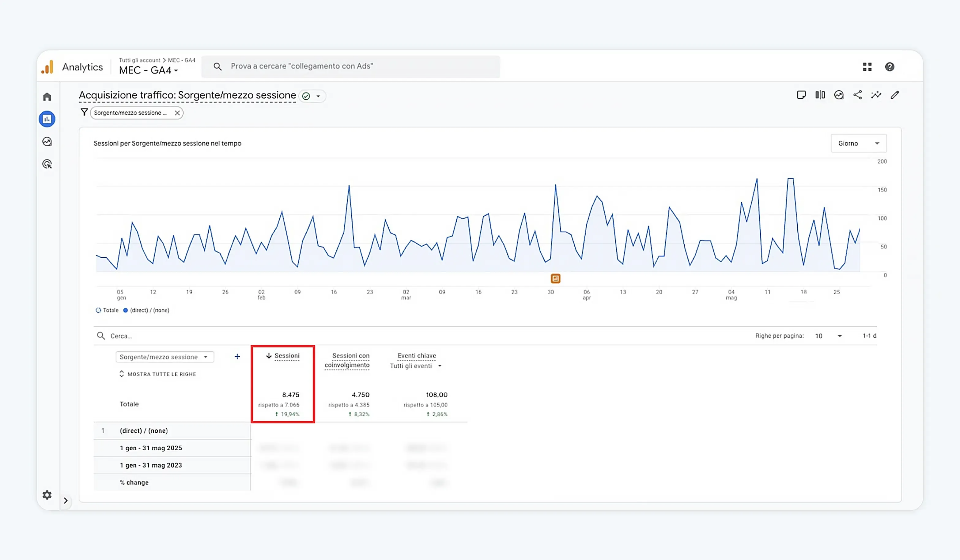Toggle the '(direct) / (none)' legend series
Image resolution: width=960 pixels, height=560 pixels.
coord(146,310)
